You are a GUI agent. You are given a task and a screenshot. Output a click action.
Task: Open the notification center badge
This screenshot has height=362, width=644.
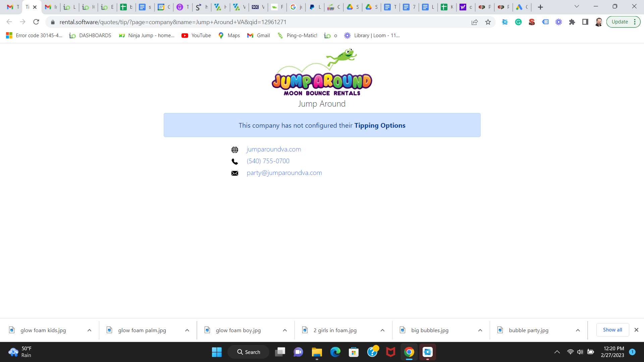[x=632, y=352]
